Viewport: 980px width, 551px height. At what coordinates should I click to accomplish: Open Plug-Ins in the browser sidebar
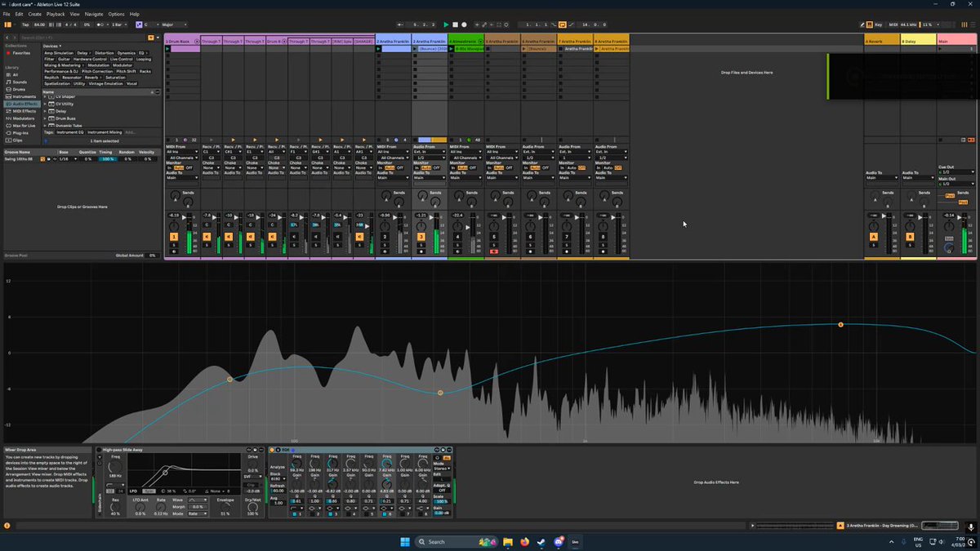20,133
